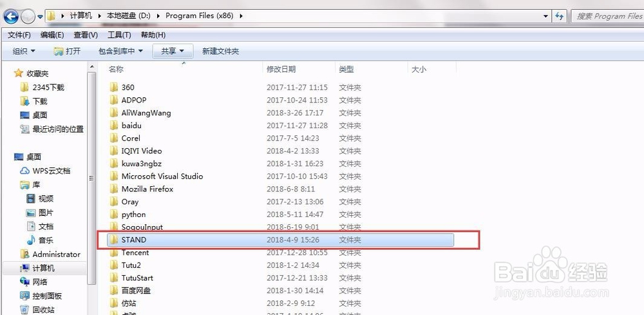Sort by the 类型 column header
The image size is (644, 315).
[346, 70]
